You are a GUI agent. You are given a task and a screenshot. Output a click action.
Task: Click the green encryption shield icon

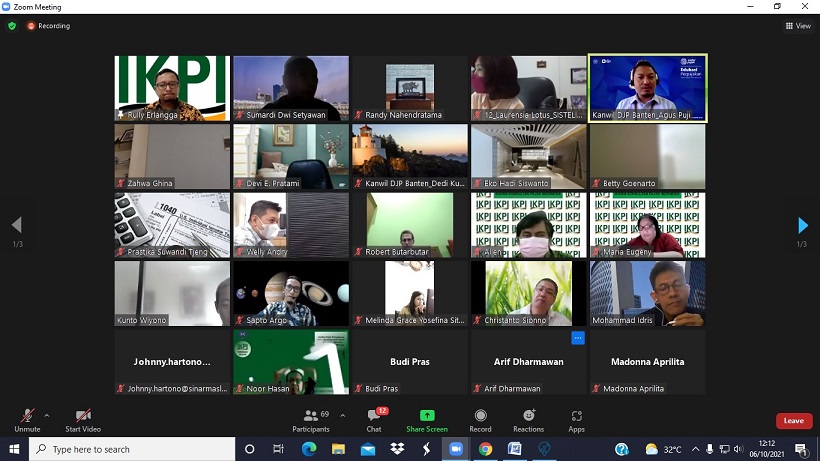(x=12, y=26)
